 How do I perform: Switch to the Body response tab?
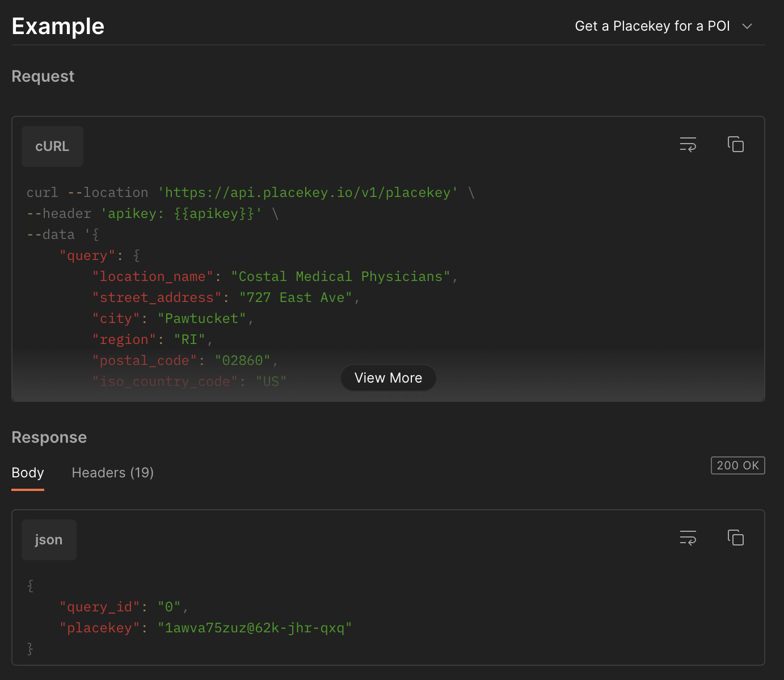(28, 473)
